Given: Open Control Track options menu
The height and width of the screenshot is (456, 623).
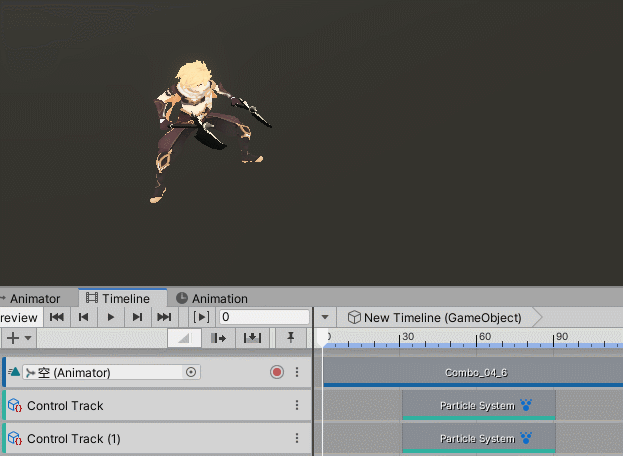Looking at the screenshot, I should pos(297,405).
